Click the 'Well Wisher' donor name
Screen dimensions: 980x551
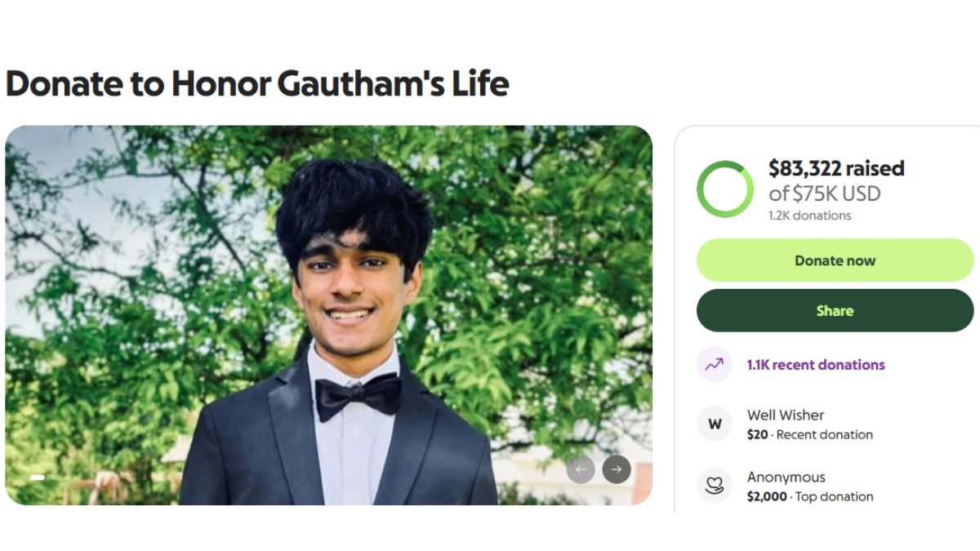tap(785, 415)
